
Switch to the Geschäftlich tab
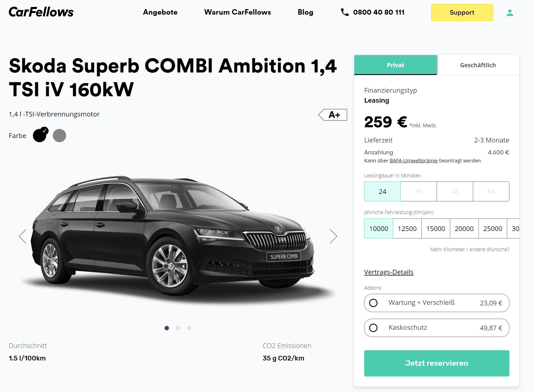point(478,65)
